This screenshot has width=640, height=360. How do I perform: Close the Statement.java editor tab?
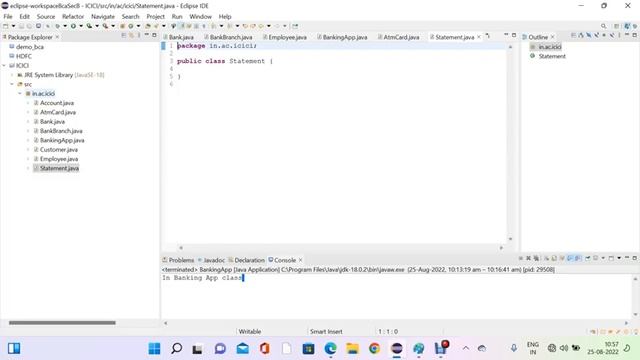tap(479, 37)
